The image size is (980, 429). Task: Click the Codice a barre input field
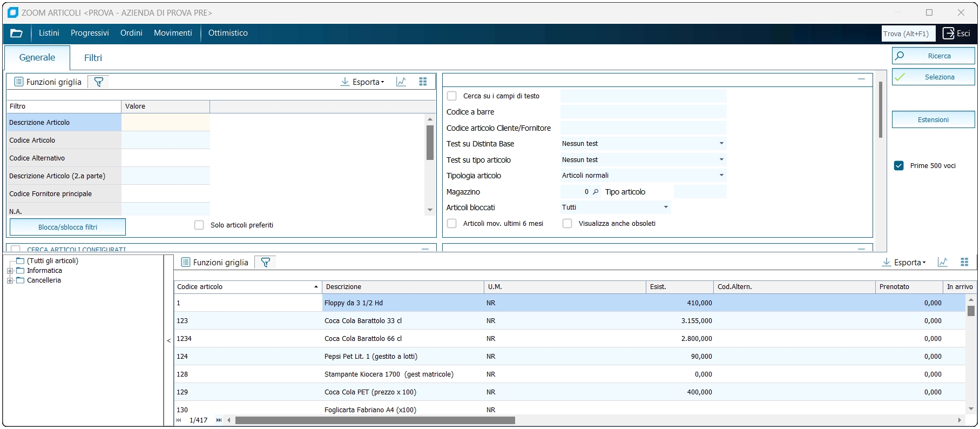(x=643, y=112)
